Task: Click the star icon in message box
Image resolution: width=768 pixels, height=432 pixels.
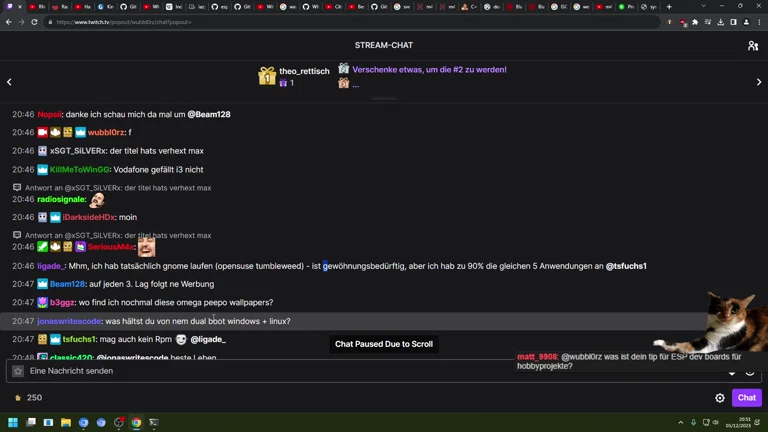Action: coord(18,371)
